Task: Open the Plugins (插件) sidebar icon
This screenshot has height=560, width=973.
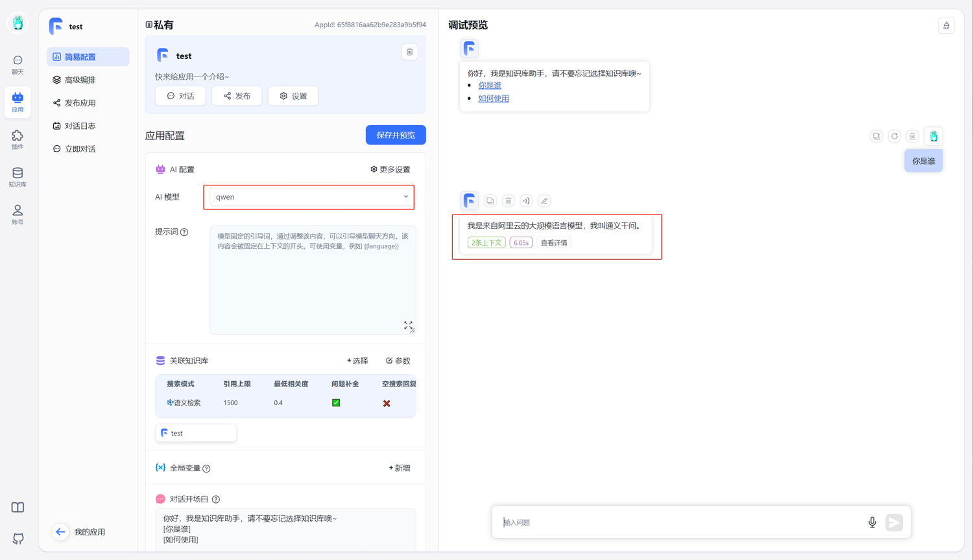Action: tap(18, 139)
